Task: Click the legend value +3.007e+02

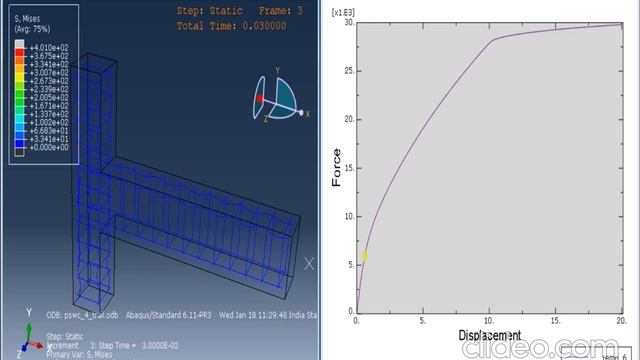Action: pyautogui.click(x=49, y=73)
